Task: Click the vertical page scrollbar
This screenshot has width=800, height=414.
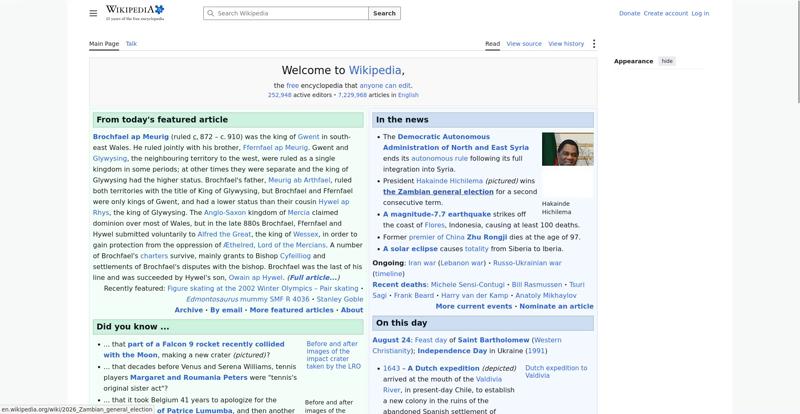Action: 797,51
